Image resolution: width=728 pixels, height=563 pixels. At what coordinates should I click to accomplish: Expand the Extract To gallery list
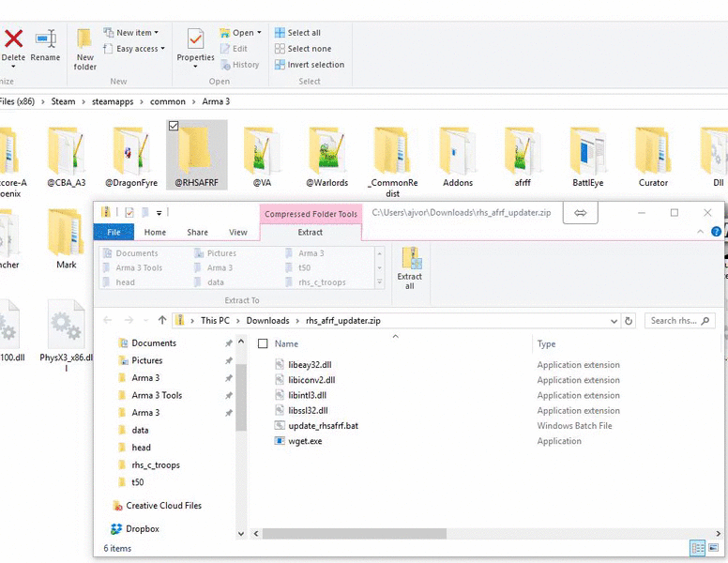[379, 281]
